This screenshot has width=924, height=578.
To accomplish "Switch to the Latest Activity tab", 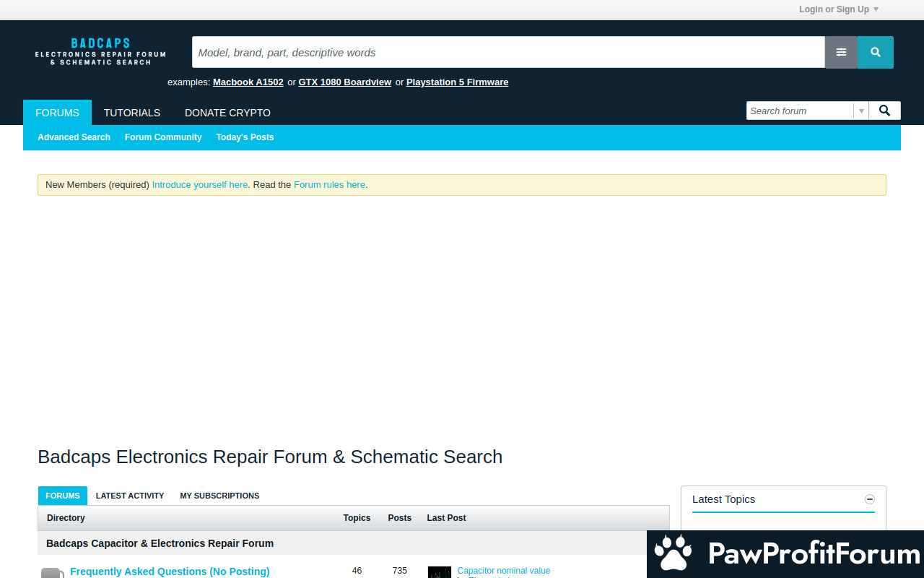I will click(x=130, y=496).
